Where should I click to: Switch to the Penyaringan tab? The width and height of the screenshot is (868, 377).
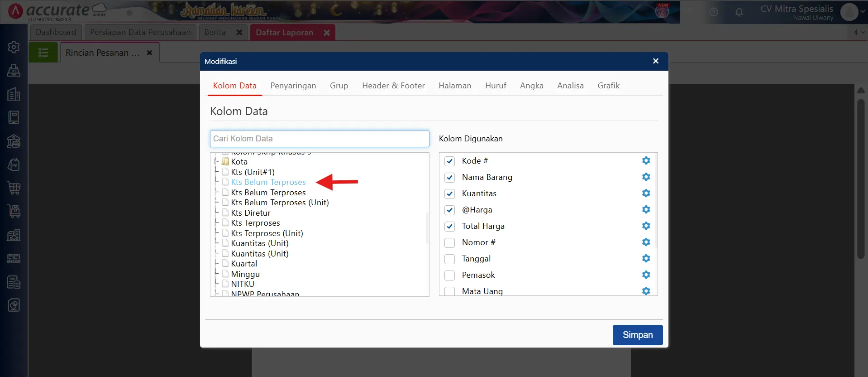click(x=293, y=86)
